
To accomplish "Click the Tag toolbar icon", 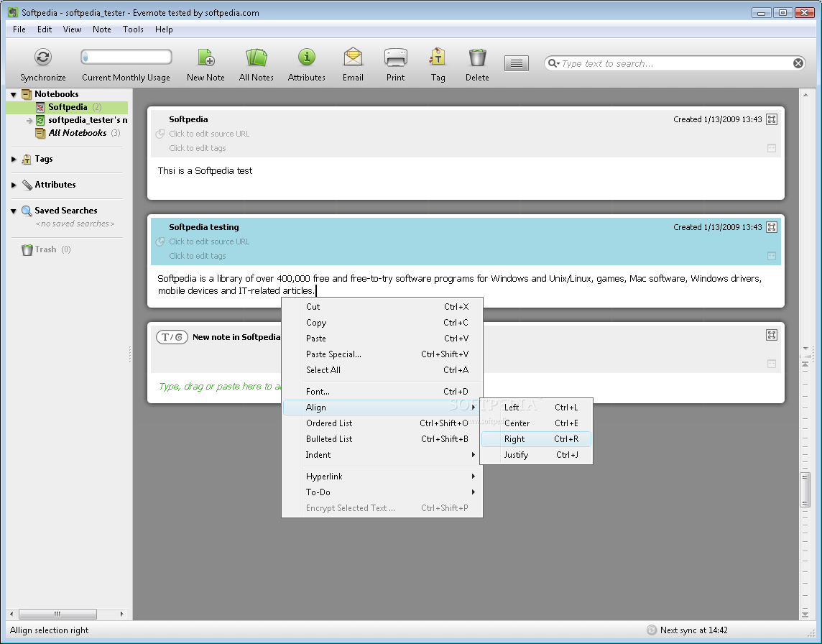I will [438, 57].
